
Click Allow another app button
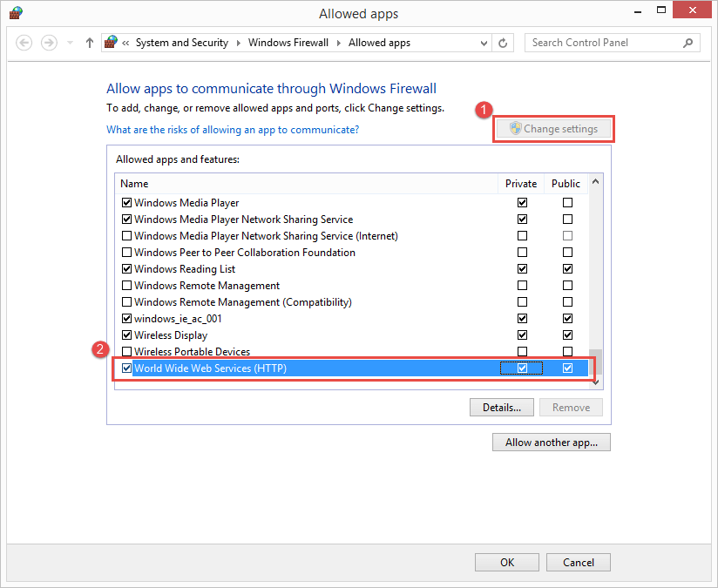552,443
